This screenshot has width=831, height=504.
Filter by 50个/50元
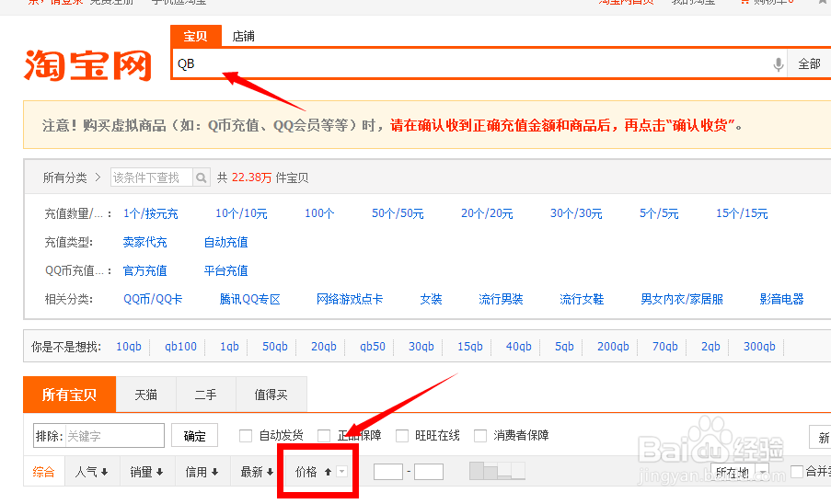pos(398,213)
